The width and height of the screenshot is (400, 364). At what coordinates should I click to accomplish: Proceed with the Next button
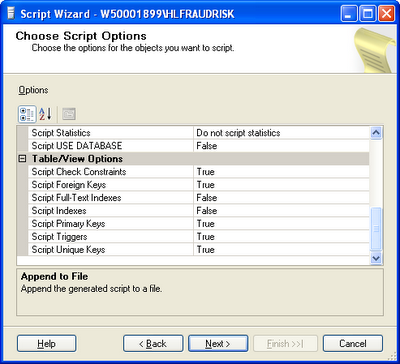(x=218, y=344)
